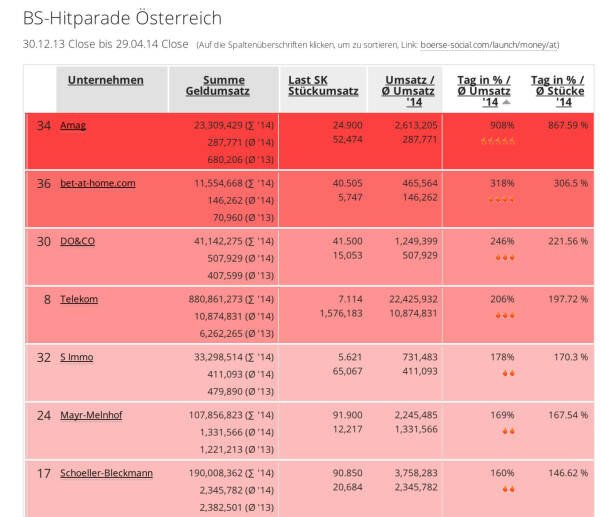Click the three flame icons in DO&CO row
Screen dimensions: 600x517
pyautogui.click(x=503, y=258)
